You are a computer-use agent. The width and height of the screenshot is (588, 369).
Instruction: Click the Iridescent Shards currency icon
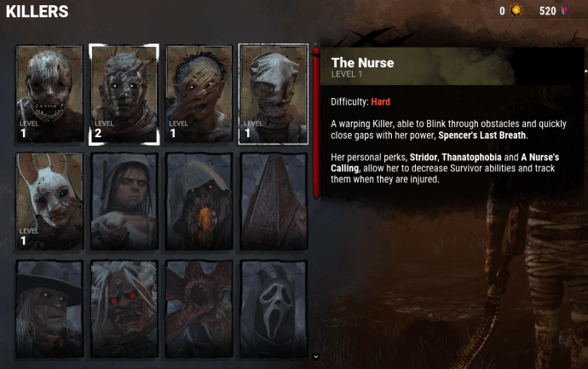[566, 10]
